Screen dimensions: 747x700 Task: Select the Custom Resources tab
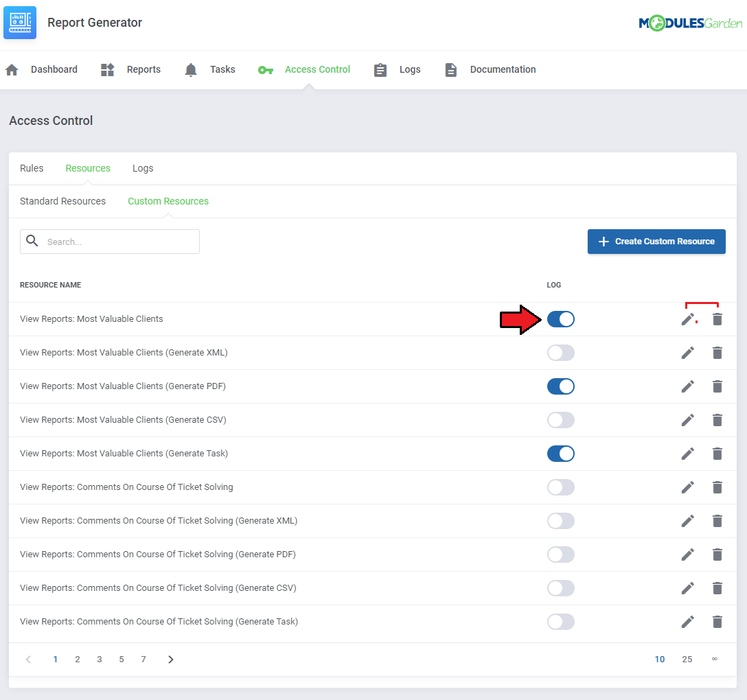pyautogui.click(x=168, y=201)
